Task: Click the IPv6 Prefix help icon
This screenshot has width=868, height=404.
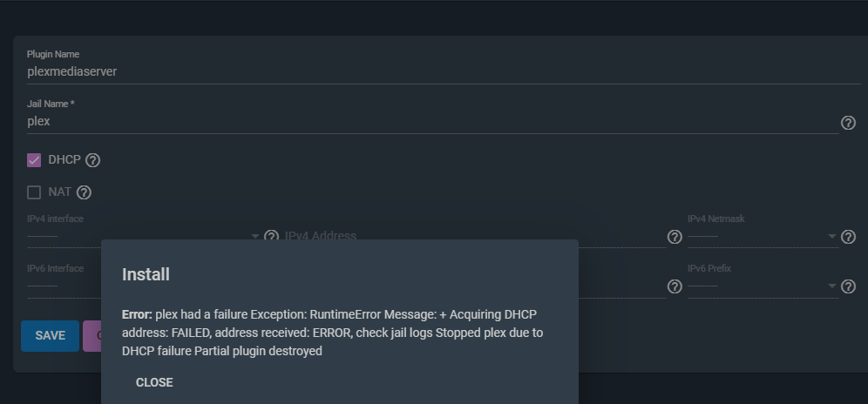Action: point(848,286)
